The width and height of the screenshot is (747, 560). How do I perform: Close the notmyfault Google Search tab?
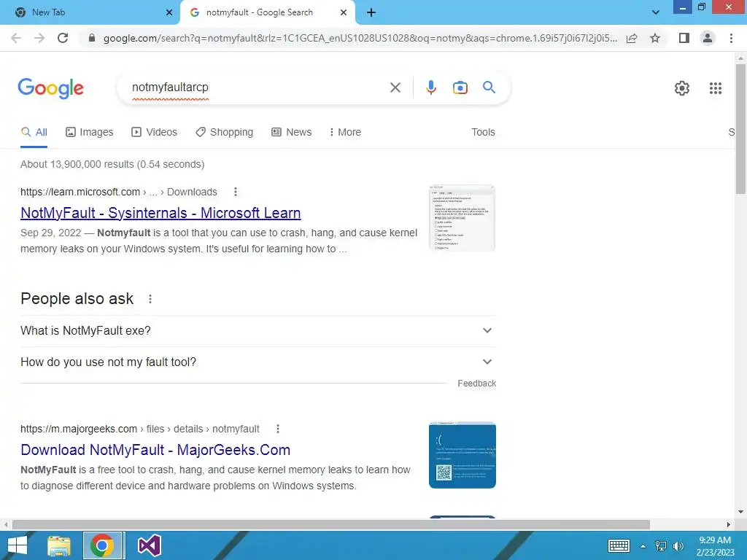click(x=344, y=13)
